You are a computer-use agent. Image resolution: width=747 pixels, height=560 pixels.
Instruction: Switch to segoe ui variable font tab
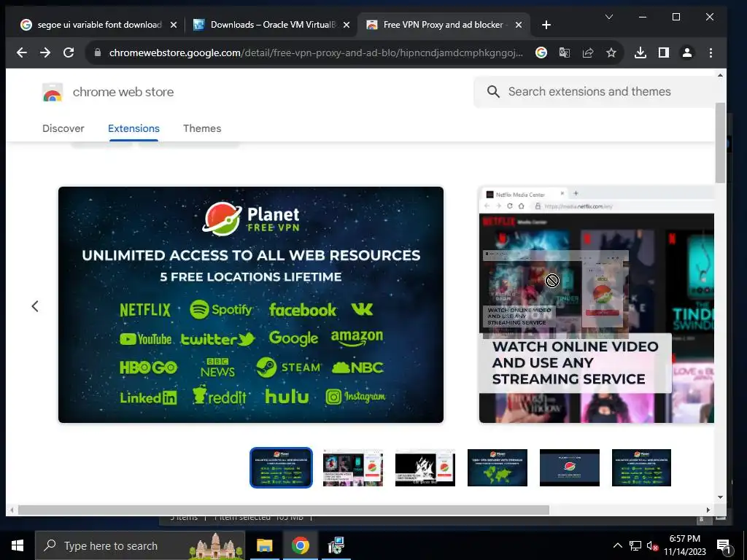tap(98, 25)
